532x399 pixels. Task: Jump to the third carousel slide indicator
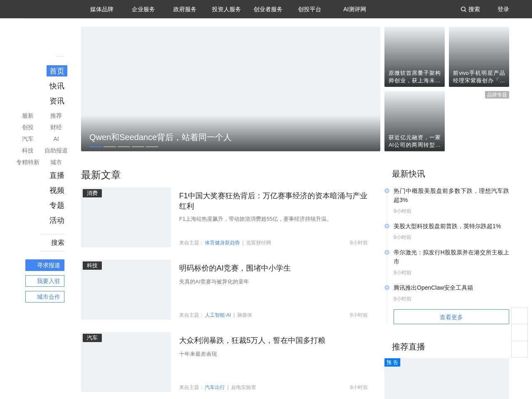tap(124, 146)
